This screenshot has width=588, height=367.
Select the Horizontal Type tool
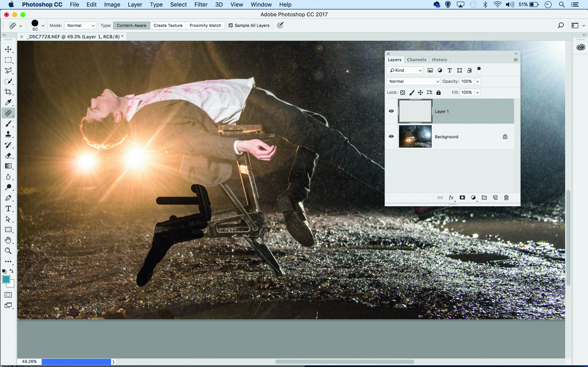8,209
